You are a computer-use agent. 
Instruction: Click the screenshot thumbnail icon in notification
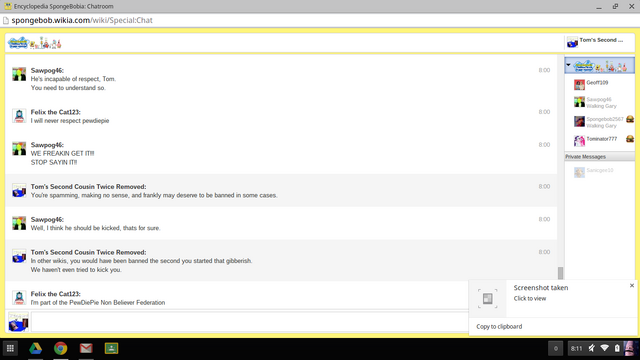click(487, 298)
